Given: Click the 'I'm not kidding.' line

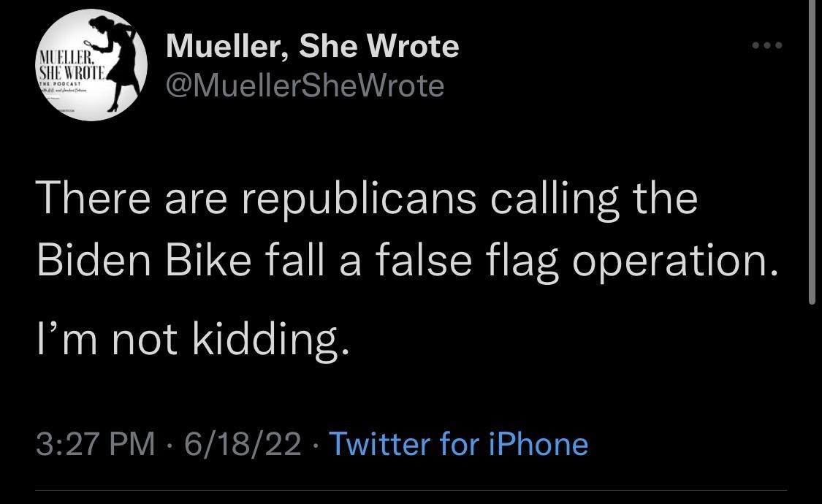Looking at the screenshot, I should tap(195, 337).
